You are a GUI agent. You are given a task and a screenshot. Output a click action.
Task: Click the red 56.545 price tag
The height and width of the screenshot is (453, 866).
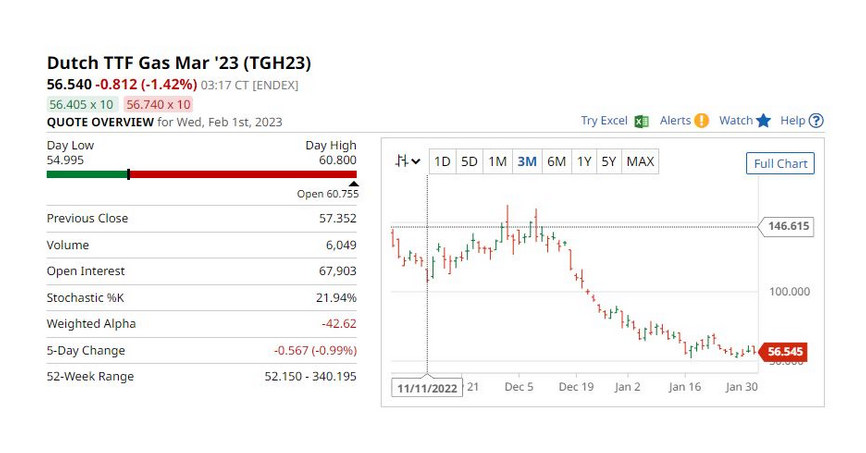click(x=785, y=352)
